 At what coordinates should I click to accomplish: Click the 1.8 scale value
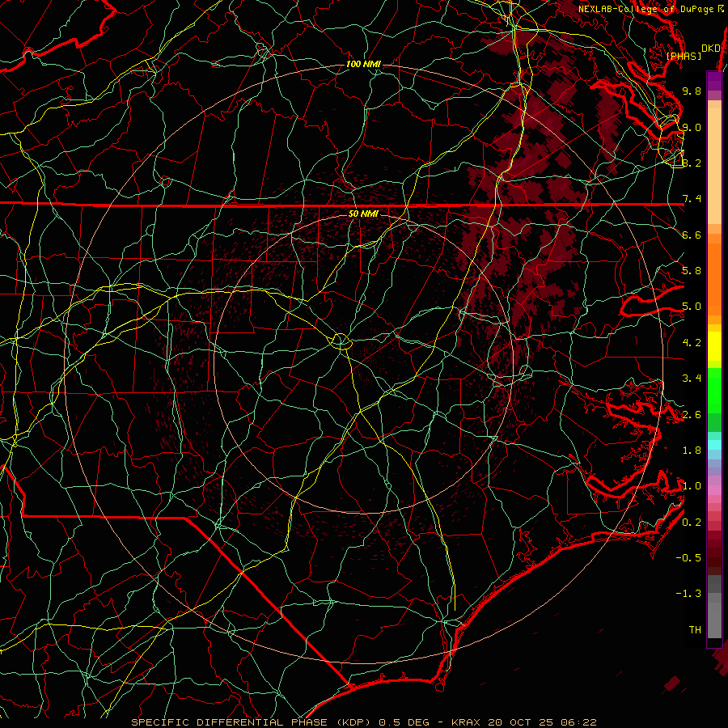click(x=692, y=451)
